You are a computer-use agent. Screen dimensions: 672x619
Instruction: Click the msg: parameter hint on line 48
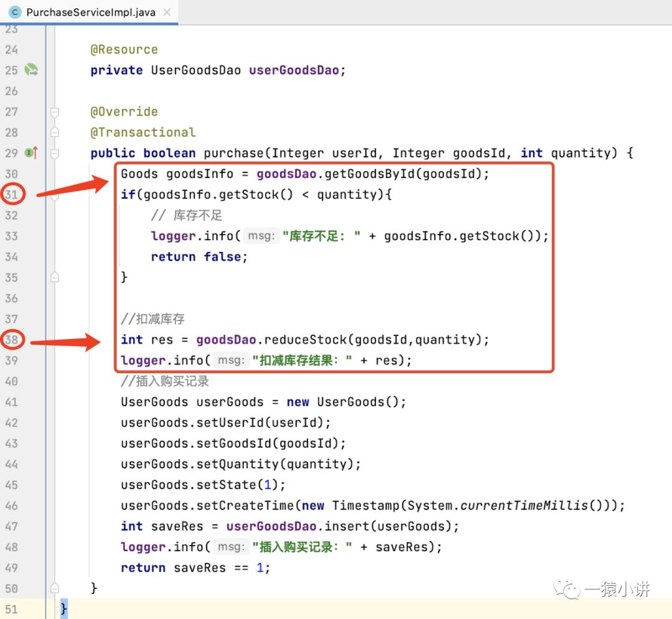pyautogui.click(x=231, y=547)
